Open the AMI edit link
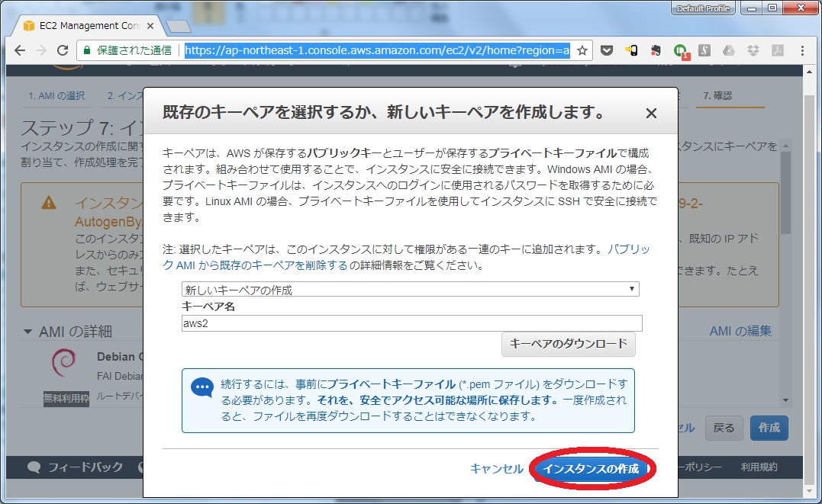822x504 pixels. click(740, 331)
